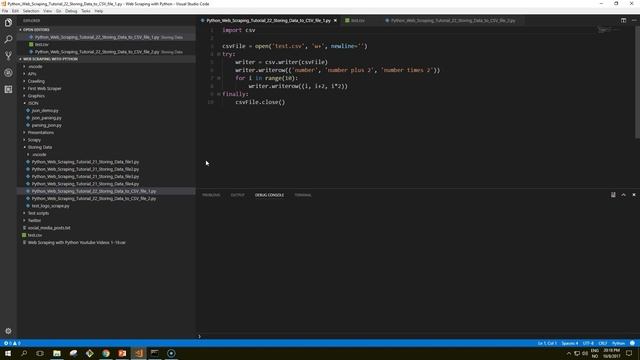Open the View menu
Screen dimensions: 640x360
47,11
